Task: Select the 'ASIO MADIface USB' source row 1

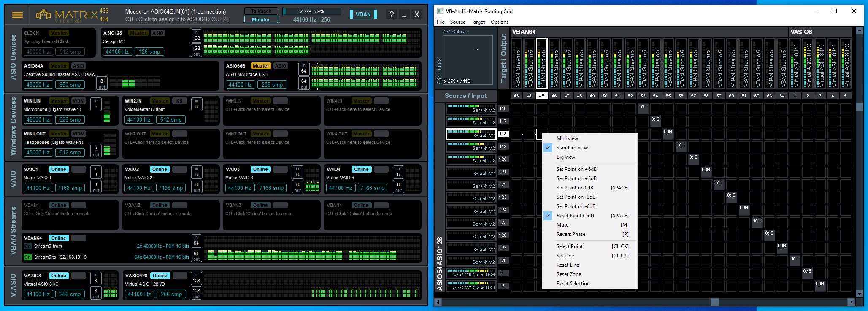Action: click(471, 273)
